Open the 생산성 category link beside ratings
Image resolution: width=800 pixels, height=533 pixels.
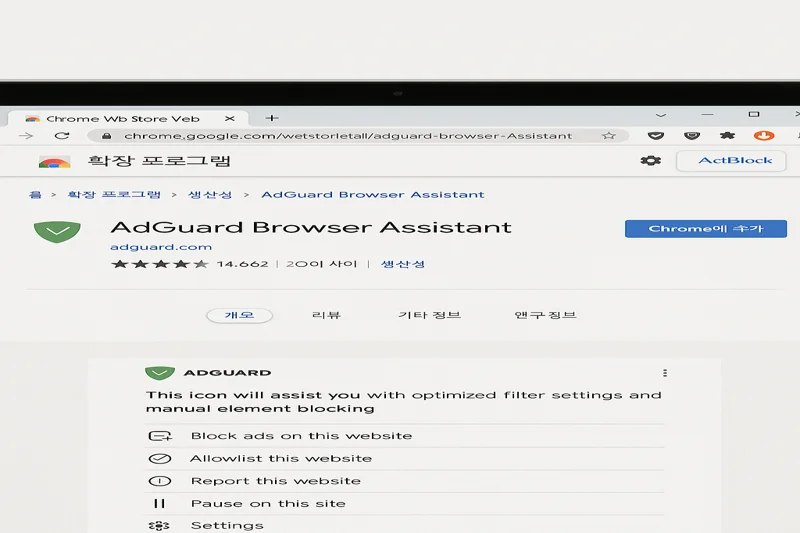[x=403, y=264]
